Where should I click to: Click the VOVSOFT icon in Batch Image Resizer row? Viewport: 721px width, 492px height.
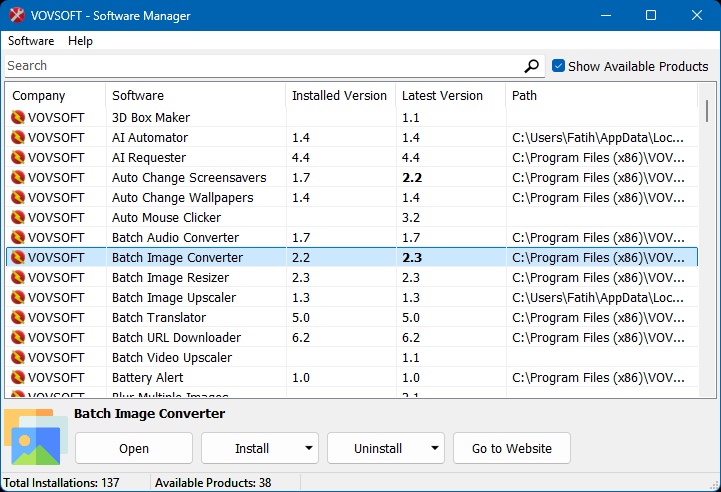click(18, 277)
